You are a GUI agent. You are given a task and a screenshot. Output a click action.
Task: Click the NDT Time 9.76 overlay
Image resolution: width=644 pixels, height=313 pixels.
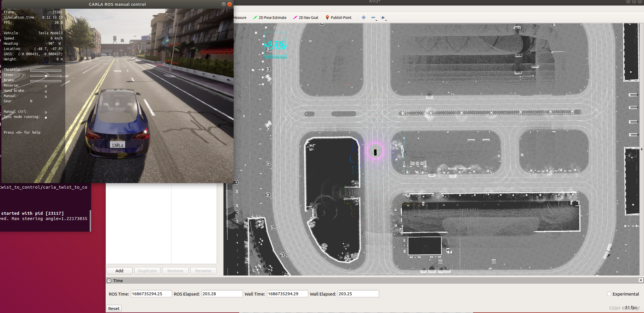(x=275, y=46)
